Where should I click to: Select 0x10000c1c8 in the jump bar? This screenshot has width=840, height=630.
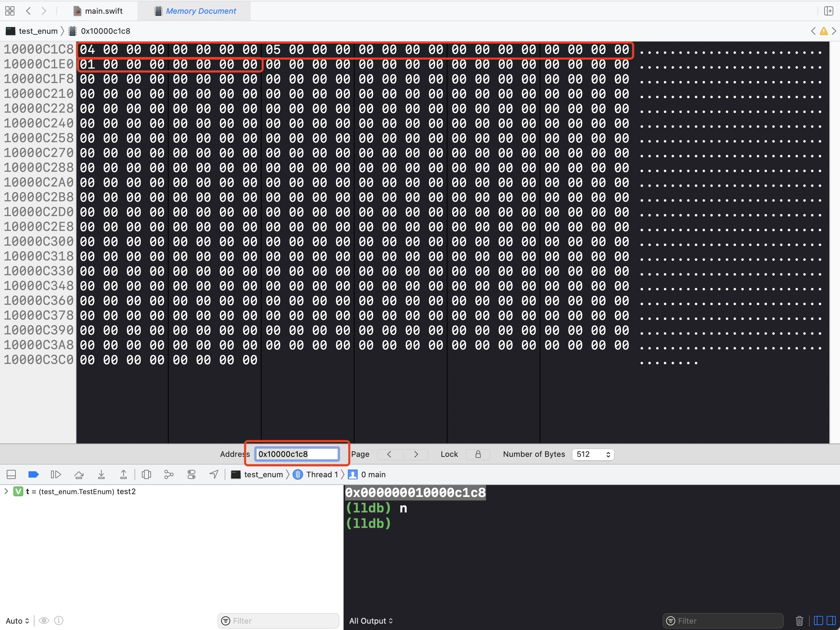click(x=100, y=31)
